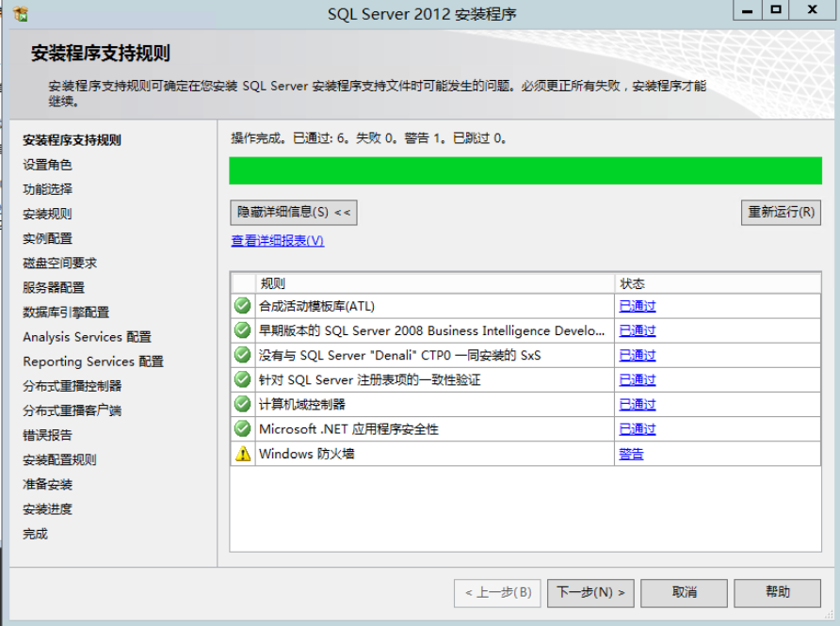The image size is (840, 626).
Task: Click the 合成活动模板库(ATL) rule text
Action: tap(316, 306)
